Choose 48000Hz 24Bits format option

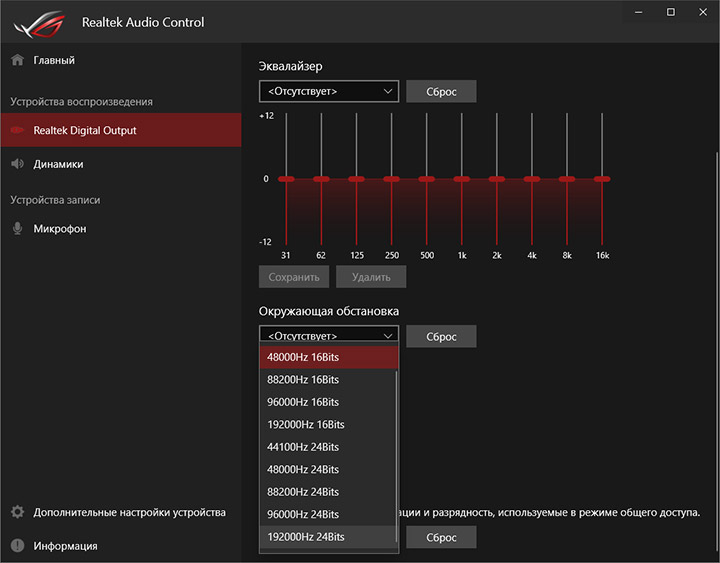click(x=327, y=470)
